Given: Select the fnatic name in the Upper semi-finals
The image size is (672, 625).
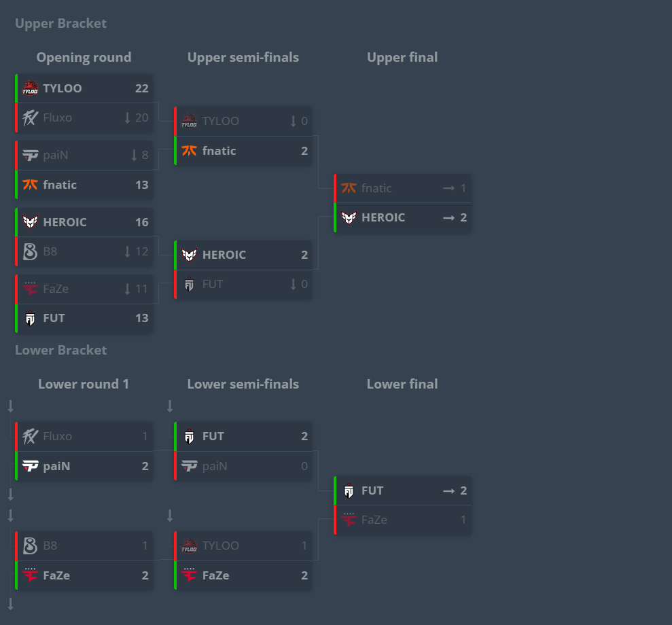Looking at the screenshot, I should tap(219, 151).
